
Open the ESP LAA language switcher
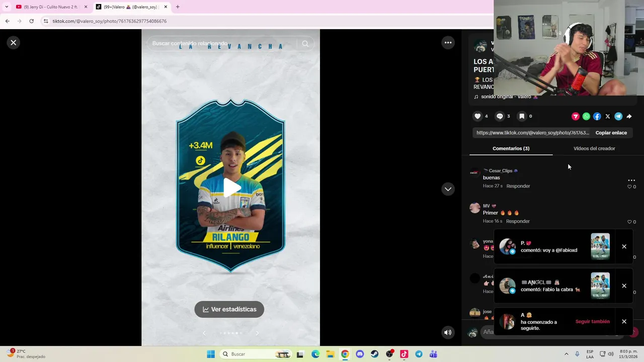[590, 354]
